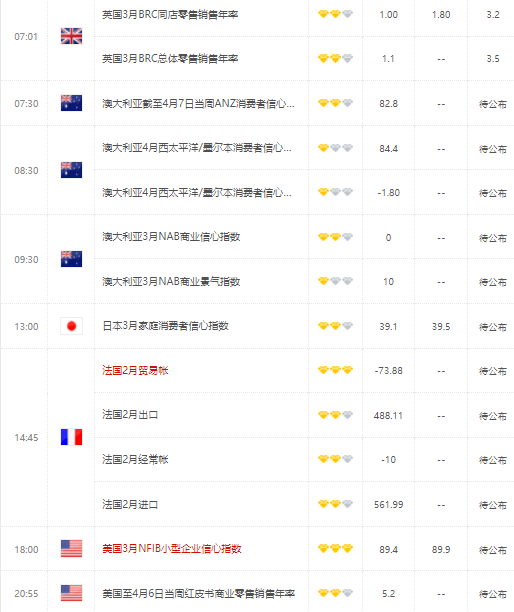
Task: Click previous value 39.1
Action: [388, 326]
